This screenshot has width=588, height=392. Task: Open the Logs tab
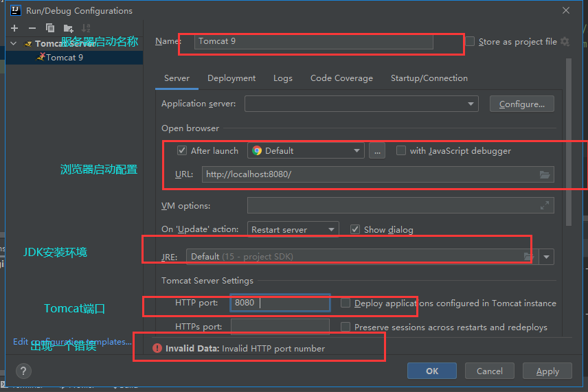coord(283,78)
